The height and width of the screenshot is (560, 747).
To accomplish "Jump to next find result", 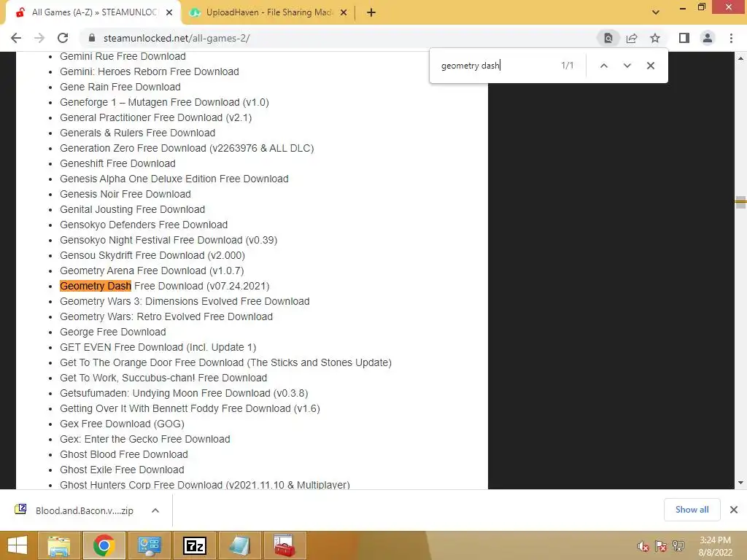I will click(x=627, y=66).
